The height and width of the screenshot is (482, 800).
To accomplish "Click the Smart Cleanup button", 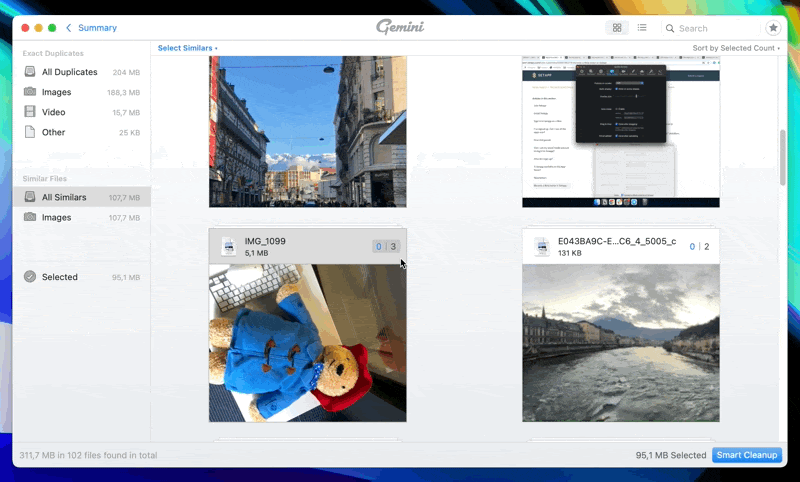I will click(746, 455).
